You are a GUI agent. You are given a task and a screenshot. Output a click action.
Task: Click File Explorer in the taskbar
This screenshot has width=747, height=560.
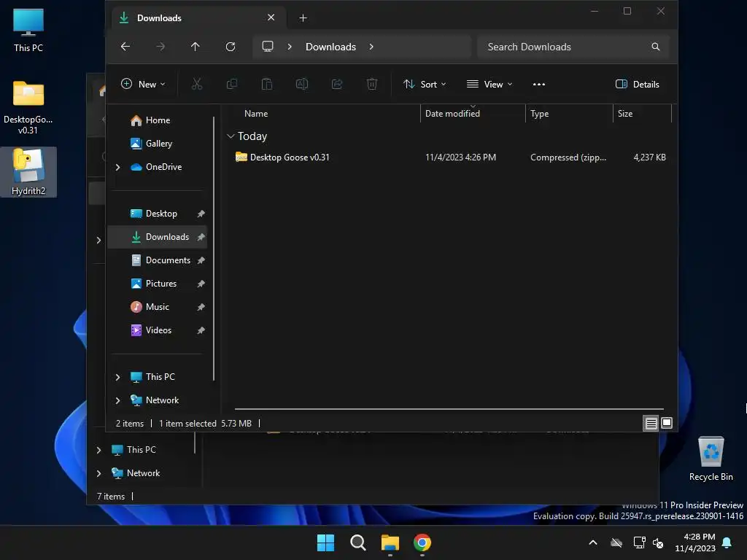(390, 542)
